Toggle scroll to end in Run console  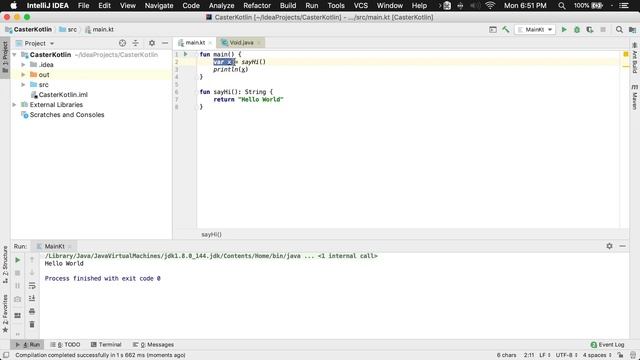[32, 298]
